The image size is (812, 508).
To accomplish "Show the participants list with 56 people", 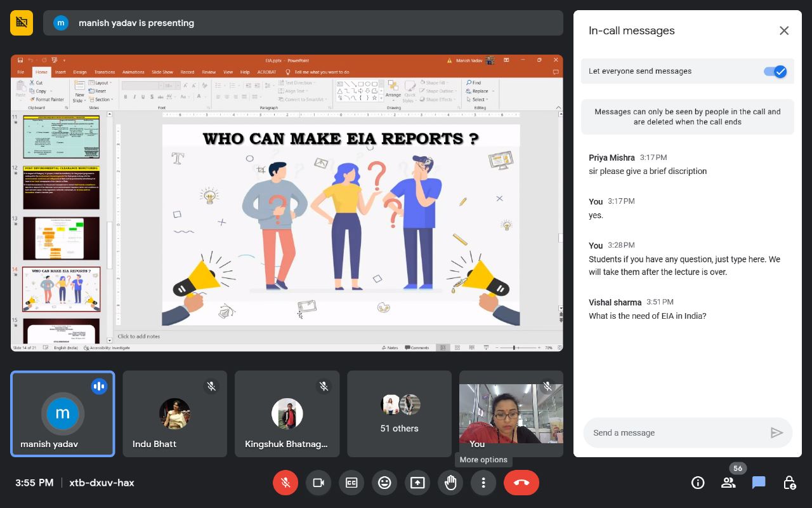I will tap(728, 483).
